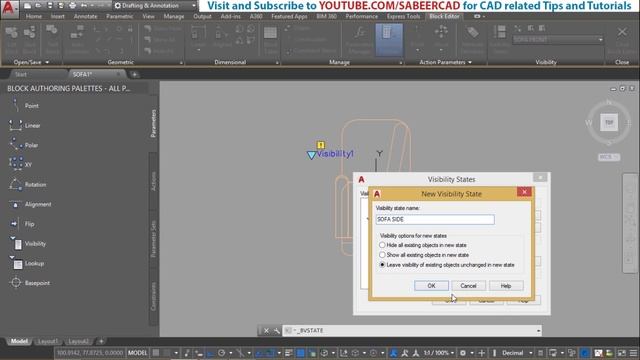
Task: Switch to the Model tab
Action: pyautogui.click(x=19, y=341)
